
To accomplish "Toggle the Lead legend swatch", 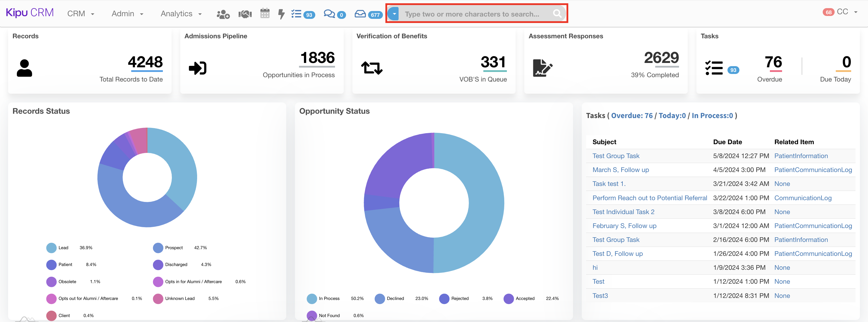I will (51, 247).
